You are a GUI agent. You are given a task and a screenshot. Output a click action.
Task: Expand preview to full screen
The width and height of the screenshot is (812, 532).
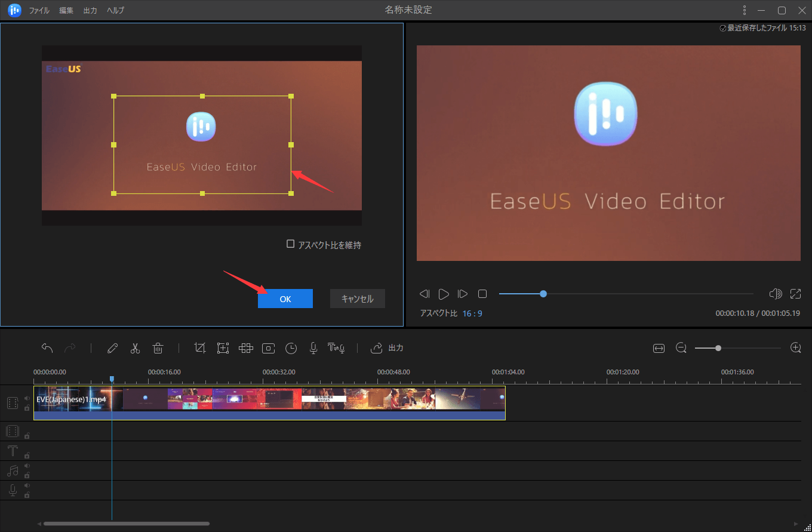[795, 294]
